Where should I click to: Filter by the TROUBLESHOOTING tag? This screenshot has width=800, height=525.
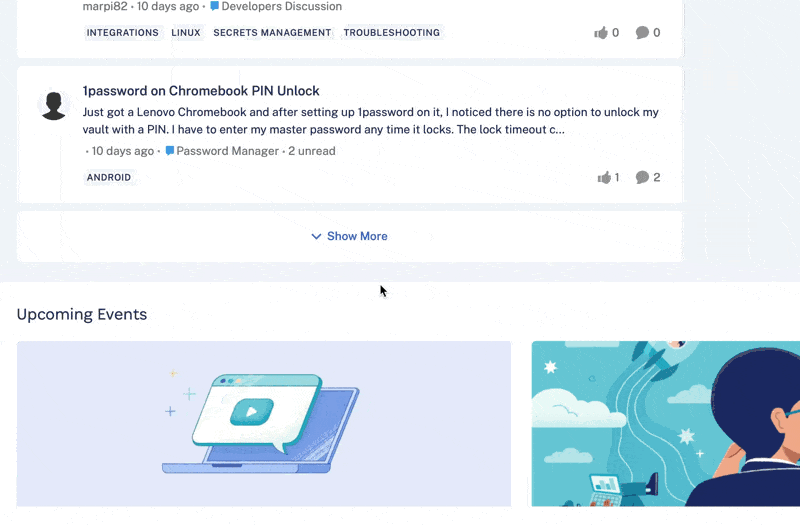[391, 33]
